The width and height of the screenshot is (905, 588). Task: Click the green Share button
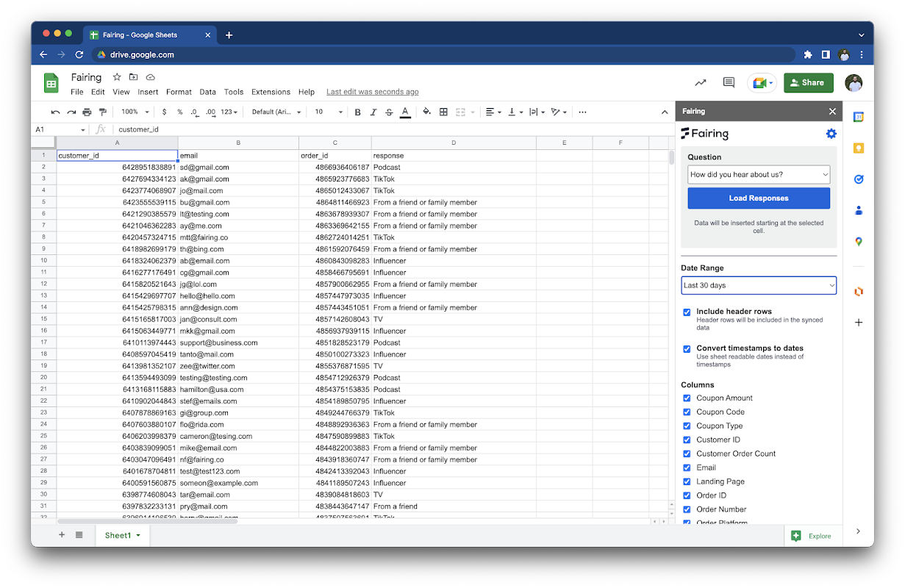pos(808,83)
